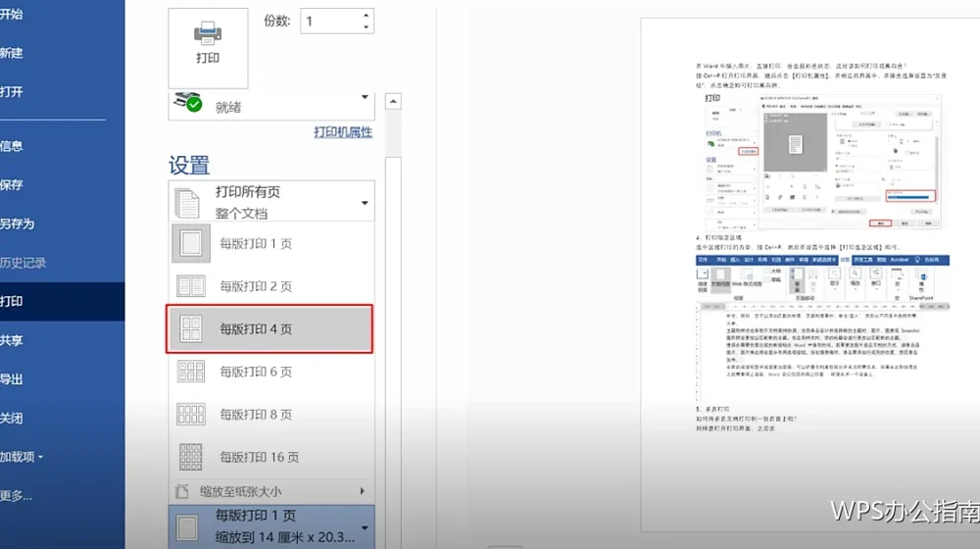Click the paper icon next to 缩放至纸张大小
980x549 pixels.
pyautogui.click(x=182, y=491)
